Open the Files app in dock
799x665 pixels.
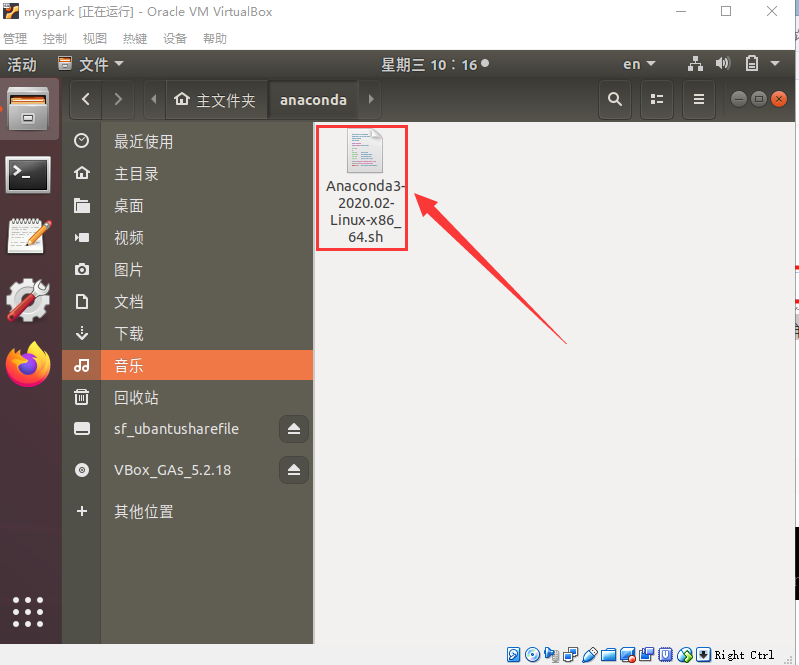point(29,109)
